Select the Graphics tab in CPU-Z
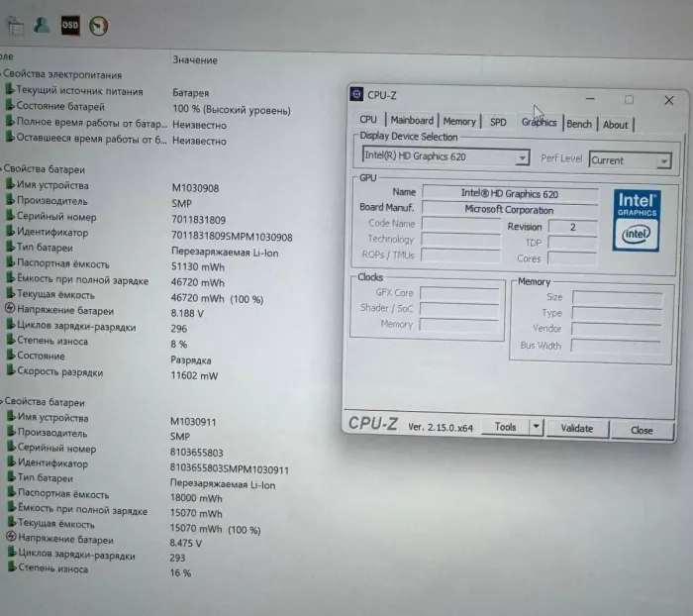The height and width of the screenshot is (616, 693). pyautogui.click(x=539, y=122)
